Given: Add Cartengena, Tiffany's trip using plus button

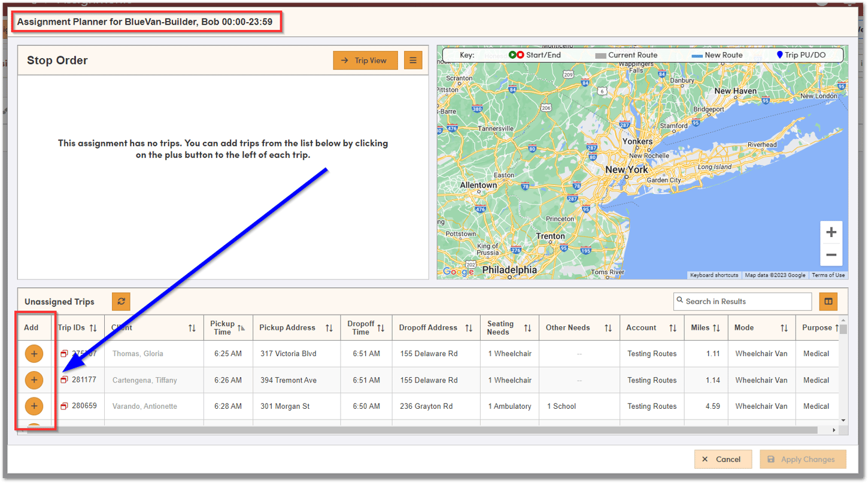Looking at the screenshot, I should pyautogui.click(x=34, y=379).
